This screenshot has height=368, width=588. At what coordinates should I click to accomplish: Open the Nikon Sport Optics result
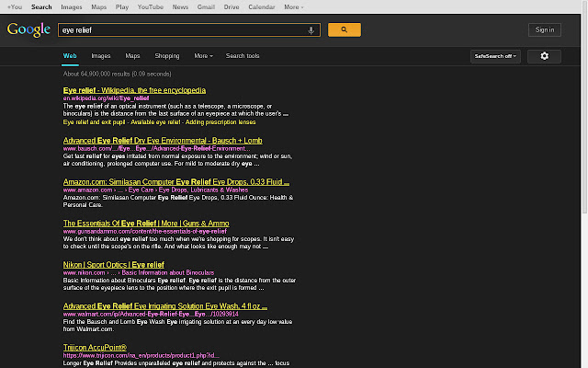tap(113, 264)
